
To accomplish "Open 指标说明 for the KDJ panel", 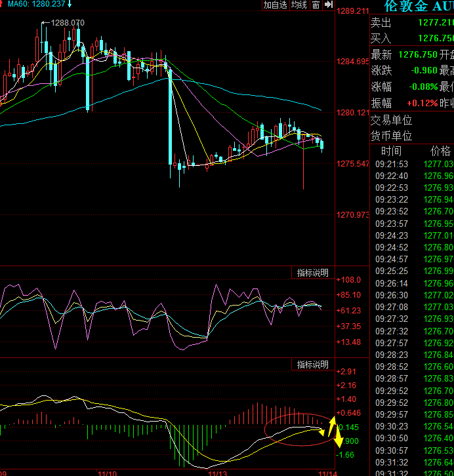I will (312, 273).
